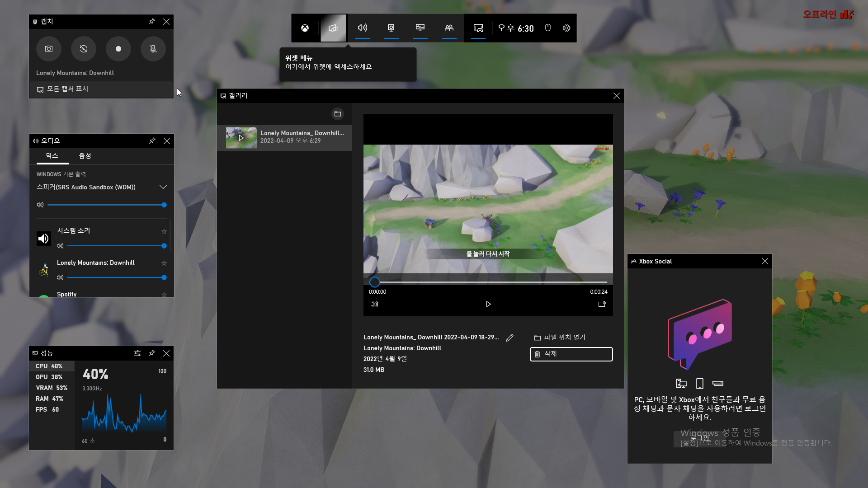868x488 pixels.
Task: Select the CPU 40% performance metric
Action: [49, 366]
